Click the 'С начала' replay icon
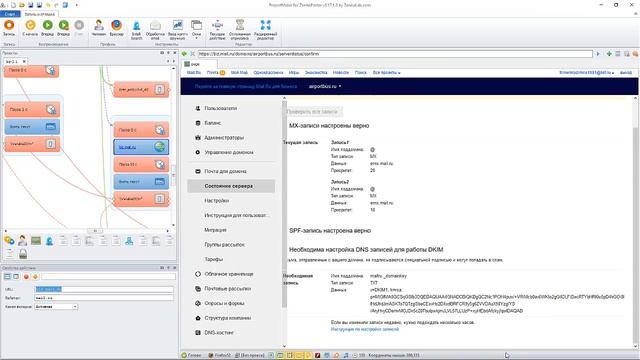 pyautogui.click(x=30, y=28)
